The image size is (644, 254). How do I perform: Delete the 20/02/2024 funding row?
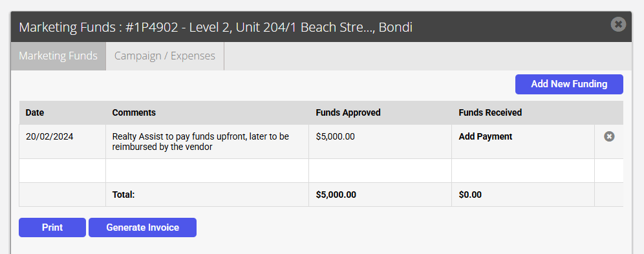click(x=609, y=136)
